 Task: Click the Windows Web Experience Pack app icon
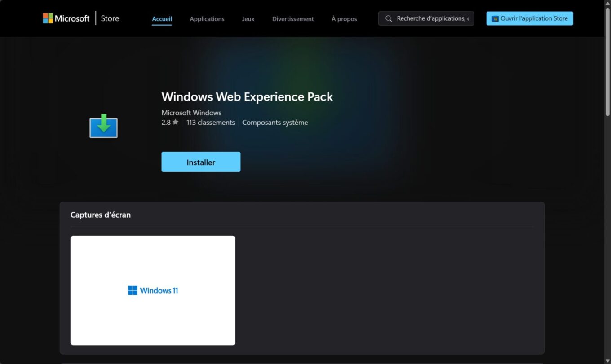104,126
